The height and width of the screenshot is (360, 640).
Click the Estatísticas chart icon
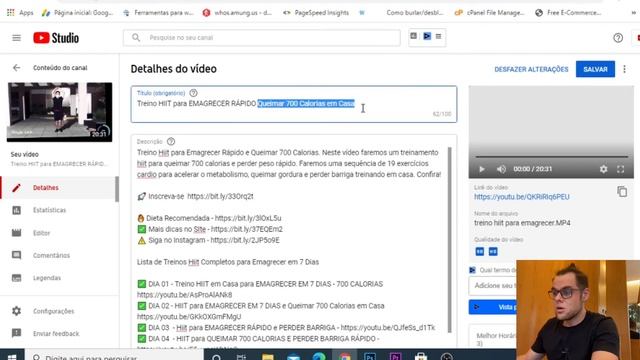(16, 210)
